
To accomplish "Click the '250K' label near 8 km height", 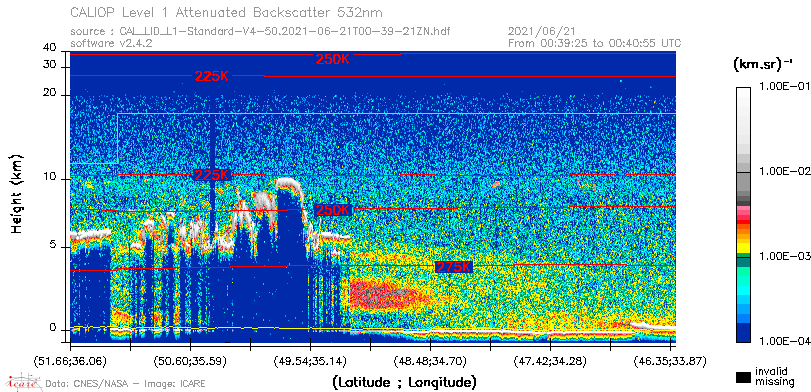I will click(x=333, y=210).
